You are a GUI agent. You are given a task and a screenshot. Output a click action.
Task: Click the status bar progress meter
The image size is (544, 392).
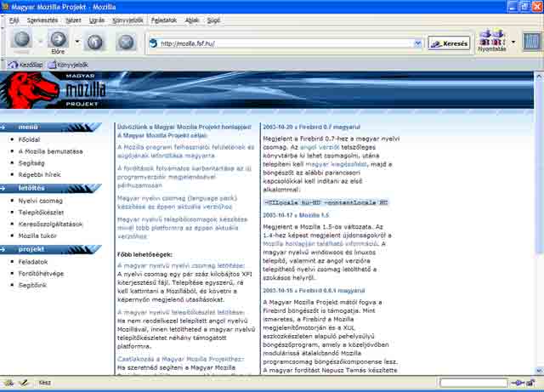point(473,383)
